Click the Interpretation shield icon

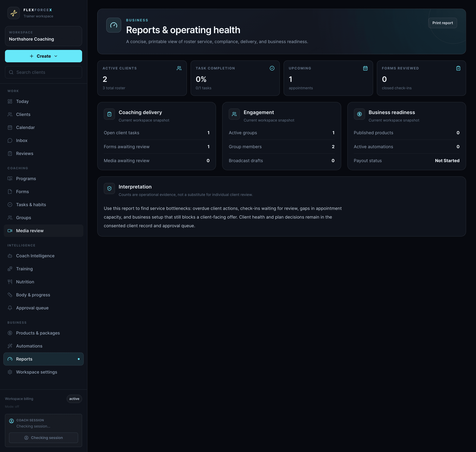(109, 188)
